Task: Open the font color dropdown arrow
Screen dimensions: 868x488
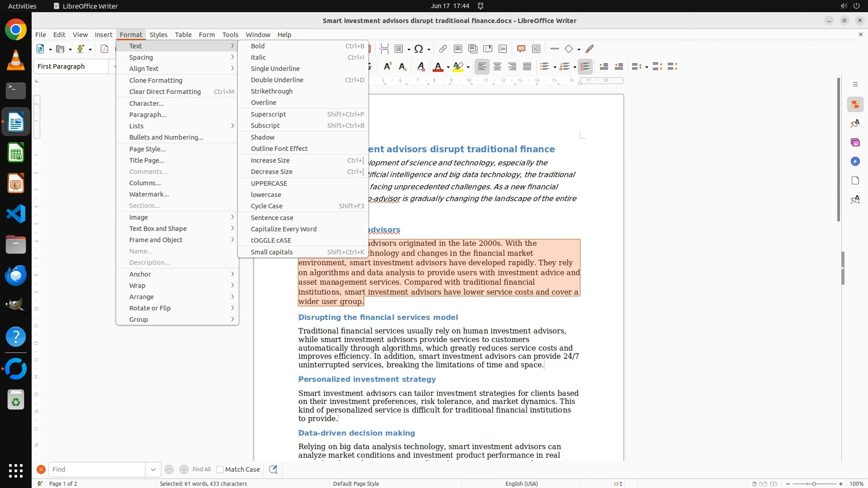Action: pos(448,67)
